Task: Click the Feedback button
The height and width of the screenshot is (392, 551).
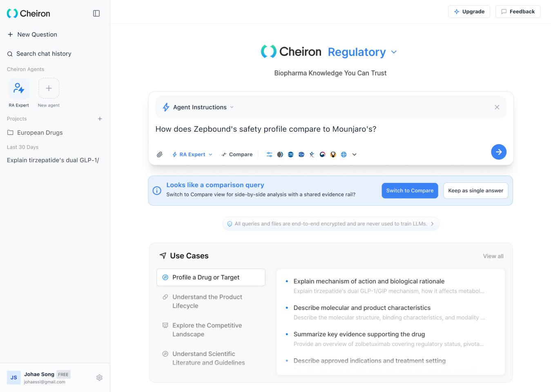Action: [x=518, y=11]
